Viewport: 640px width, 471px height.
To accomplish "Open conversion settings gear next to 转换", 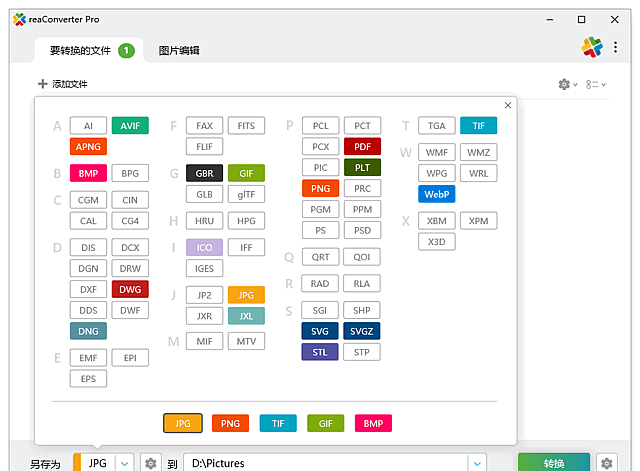I will (607, 463).
